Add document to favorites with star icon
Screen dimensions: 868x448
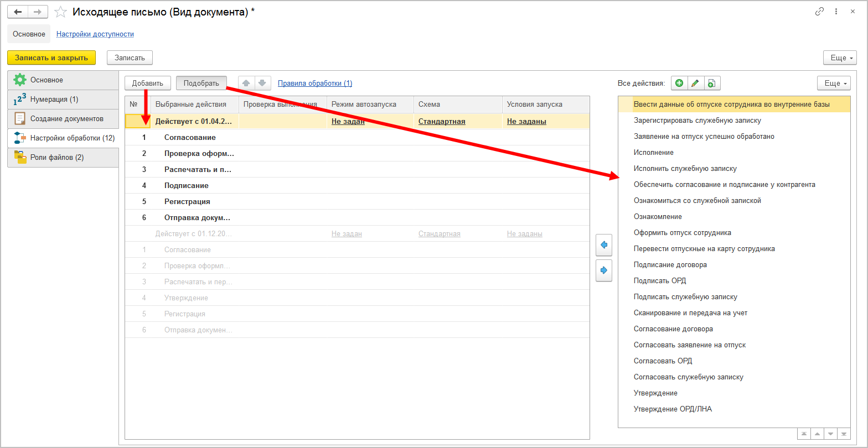pos(61,12)
